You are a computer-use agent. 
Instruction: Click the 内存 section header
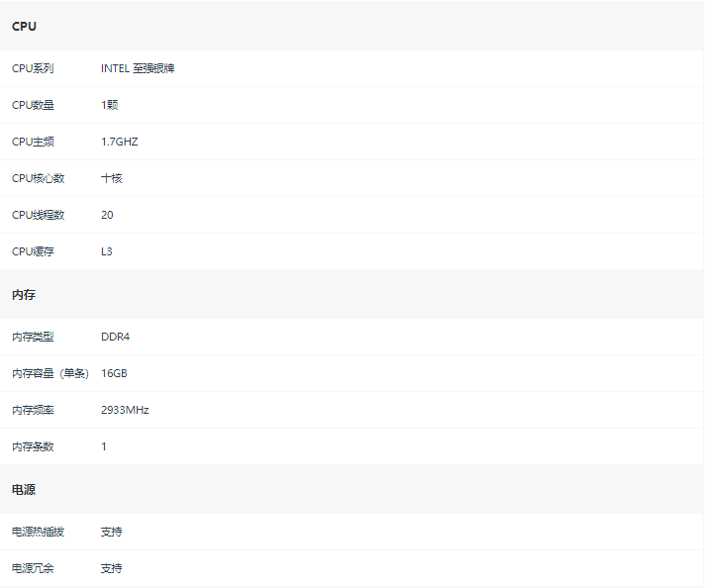24,294
